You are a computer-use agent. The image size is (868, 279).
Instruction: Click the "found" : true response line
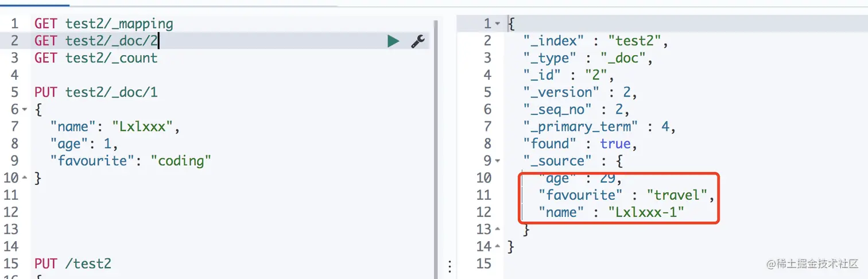click(580, 144)
